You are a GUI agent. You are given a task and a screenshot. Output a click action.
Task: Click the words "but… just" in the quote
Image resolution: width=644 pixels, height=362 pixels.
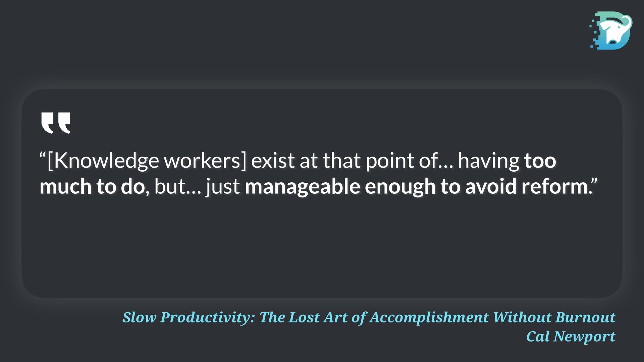[197, 187]
